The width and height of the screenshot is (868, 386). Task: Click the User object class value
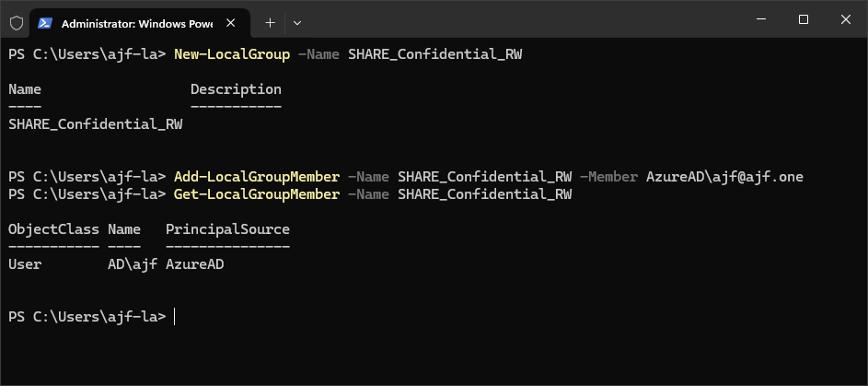[x=25, y=264]
